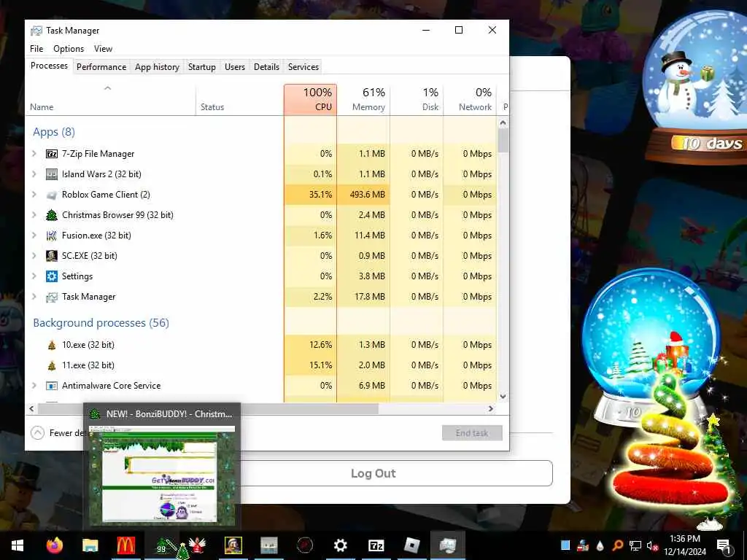This screenshot has width=747, height=560.
Task: Click the Antimalware Core Service icon
Action: (x=52, y=386)
